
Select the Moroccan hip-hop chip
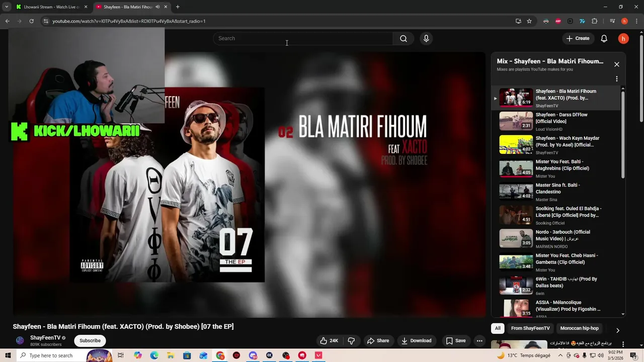[x=579, y=328]
